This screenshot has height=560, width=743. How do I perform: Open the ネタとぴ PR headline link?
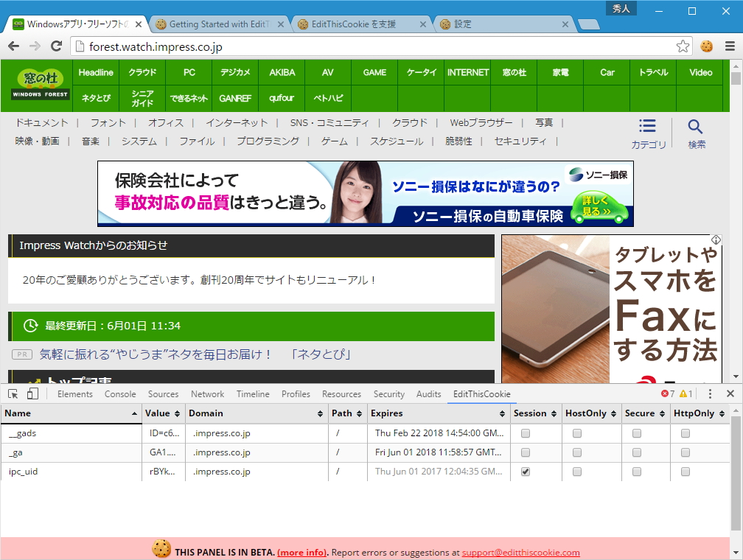(x=195, y=354)
